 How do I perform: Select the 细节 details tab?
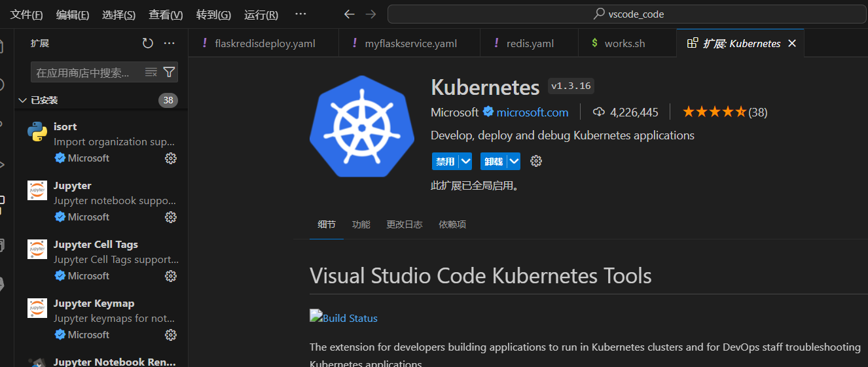(x=327, y=224)
